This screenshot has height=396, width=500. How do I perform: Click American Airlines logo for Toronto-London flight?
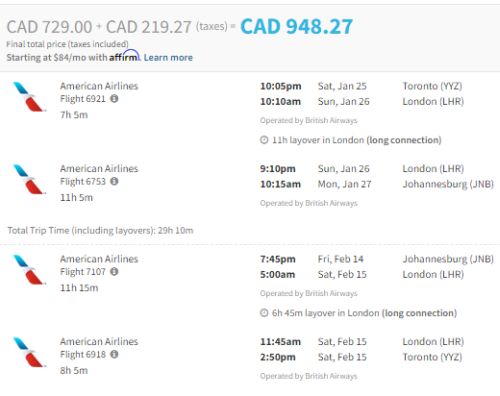28,97
